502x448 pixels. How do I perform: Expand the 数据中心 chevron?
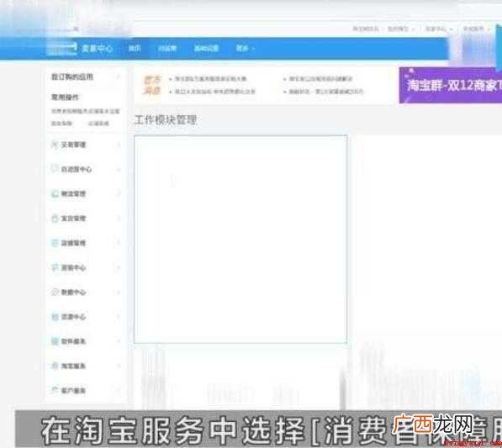pos(119,293)
